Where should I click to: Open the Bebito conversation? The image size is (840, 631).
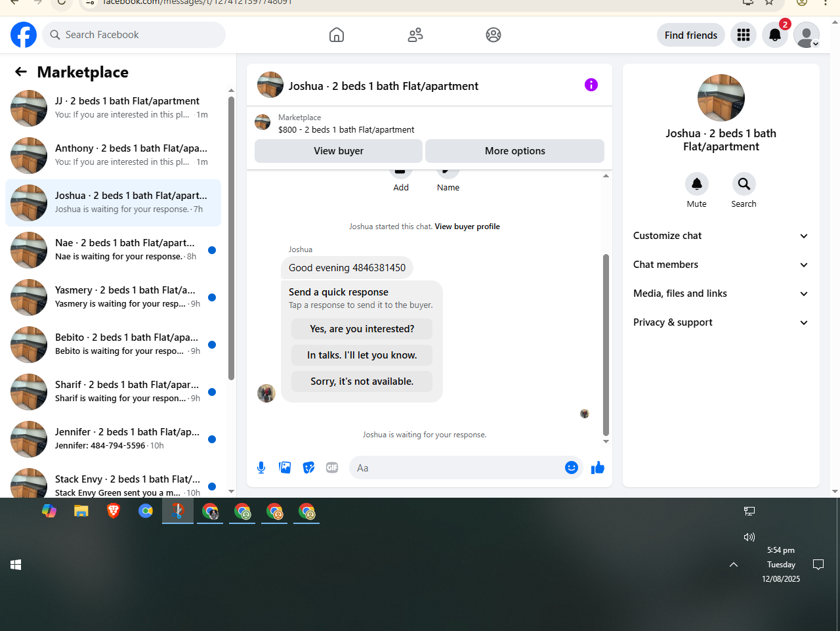(x=113, y=345)
